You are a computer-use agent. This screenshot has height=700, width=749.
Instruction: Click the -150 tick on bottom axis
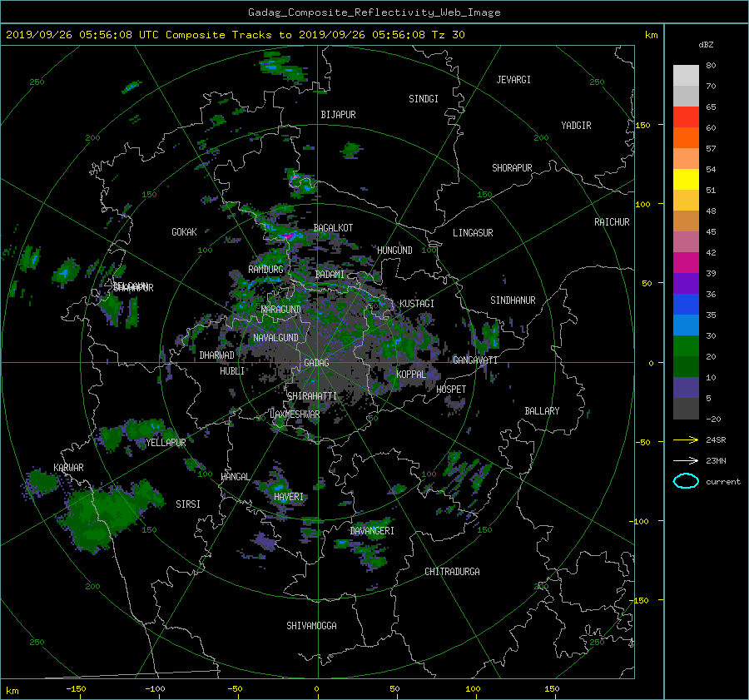tap(76, 689)
